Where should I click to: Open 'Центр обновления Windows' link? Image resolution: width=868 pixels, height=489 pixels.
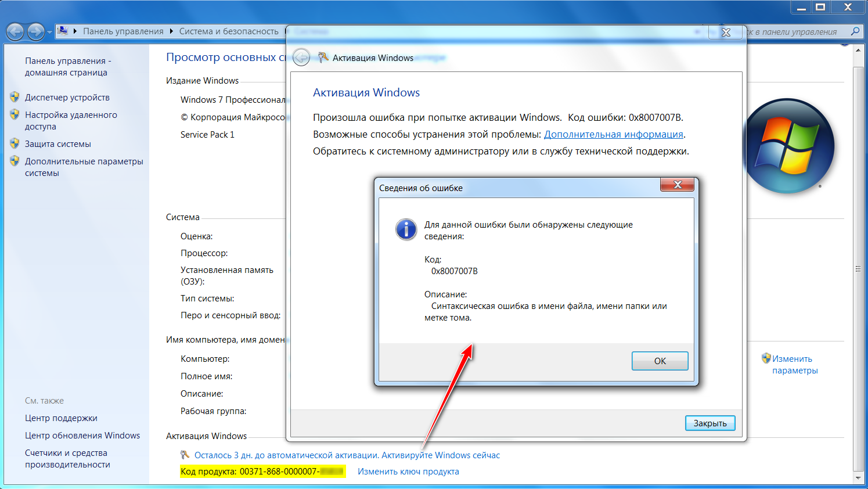[82, 436]
